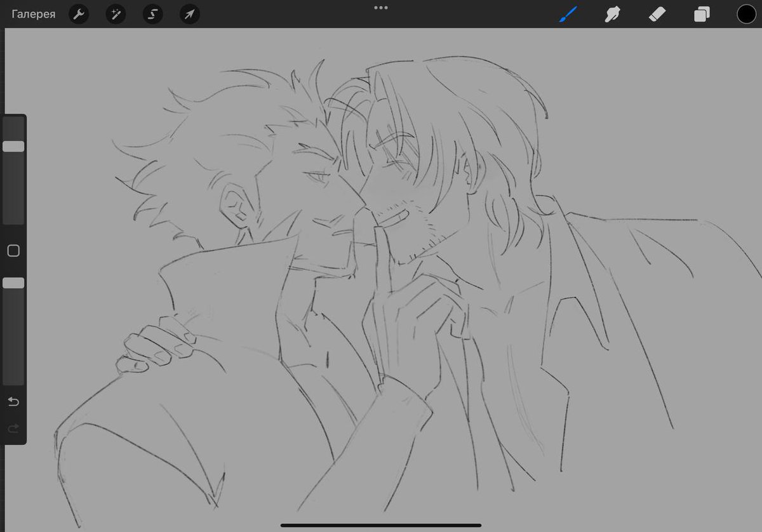Activate the Selection tool
Image resolution: width=762 pixels, height=532 pixels.
point(152,14)
